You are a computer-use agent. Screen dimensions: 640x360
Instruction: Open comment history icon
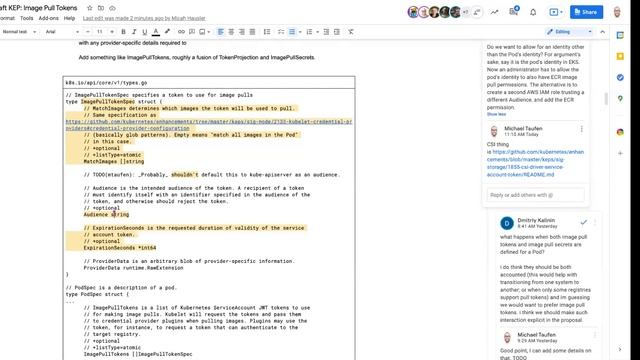513,12
